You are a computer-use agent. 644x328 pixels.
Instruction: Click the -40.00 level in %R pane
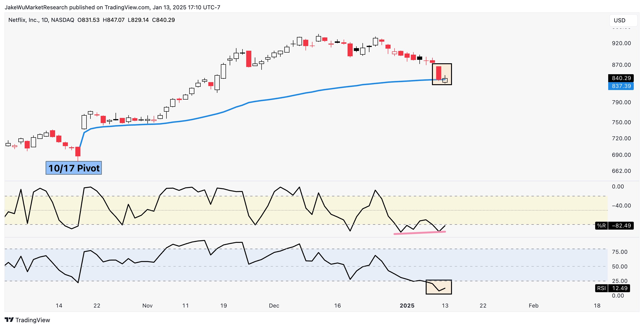[621, 206]
